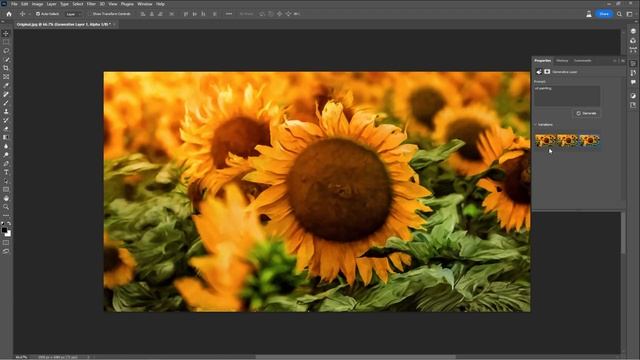640x360 pixels.
Task: Select the Frame tool
Action: point(6,77)
